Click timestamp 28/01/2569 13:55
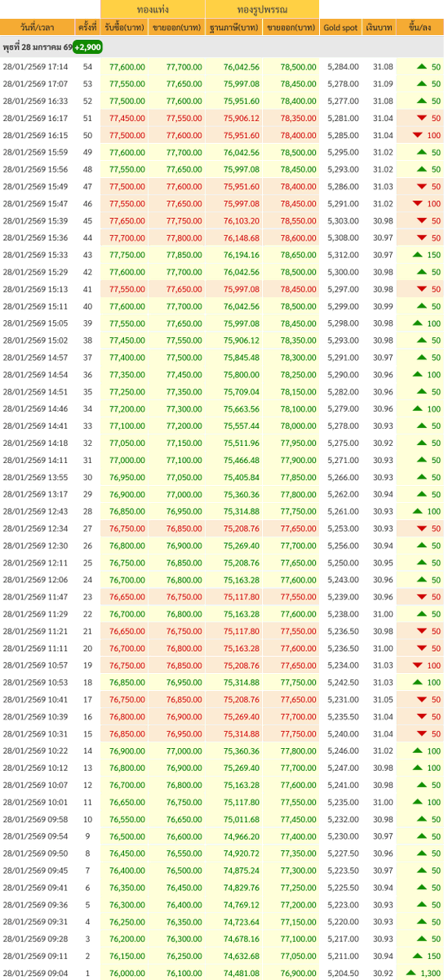 [36, 477]
